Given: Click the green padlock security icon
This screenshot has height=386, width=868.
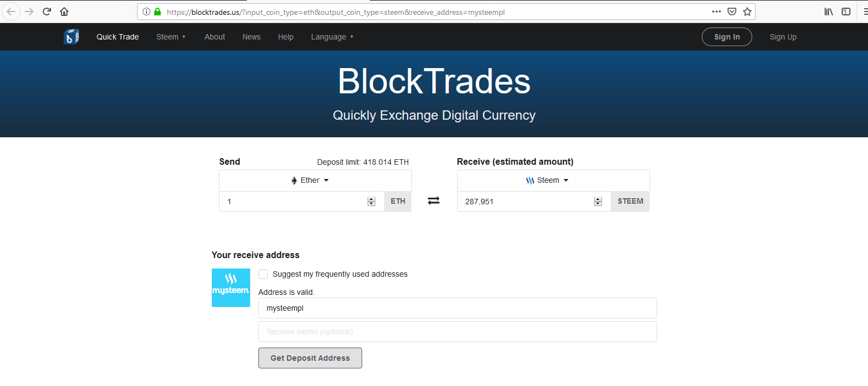Looking at the screenshot, I should [157, 12].
